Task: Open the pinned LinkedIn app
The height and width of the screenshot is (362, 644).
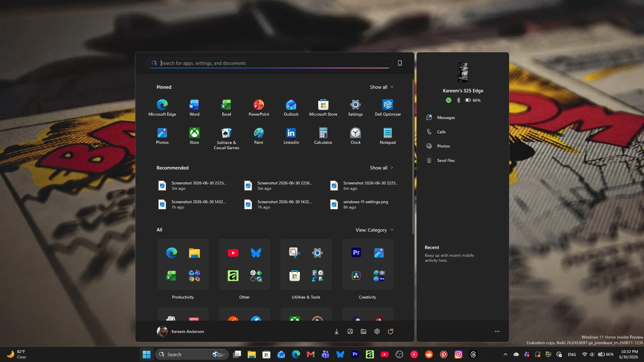Action: click(x=291, y=136)
